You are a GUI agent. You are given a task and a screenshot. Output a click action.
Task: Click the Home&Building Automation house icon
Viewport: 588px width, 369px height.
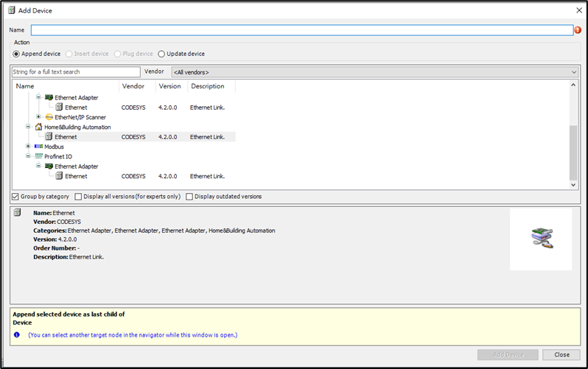pyautogui.click(x=38, y=127)
